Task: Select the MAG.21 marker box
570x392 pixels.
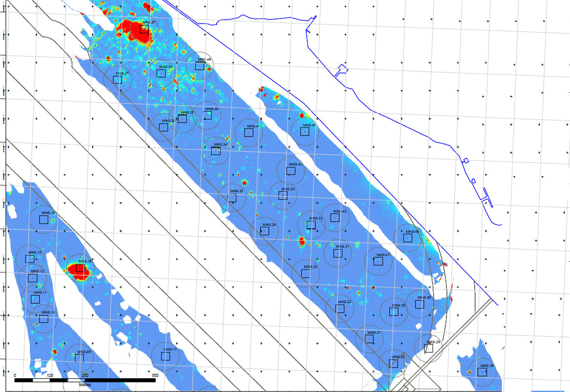Action: point(369,339)
